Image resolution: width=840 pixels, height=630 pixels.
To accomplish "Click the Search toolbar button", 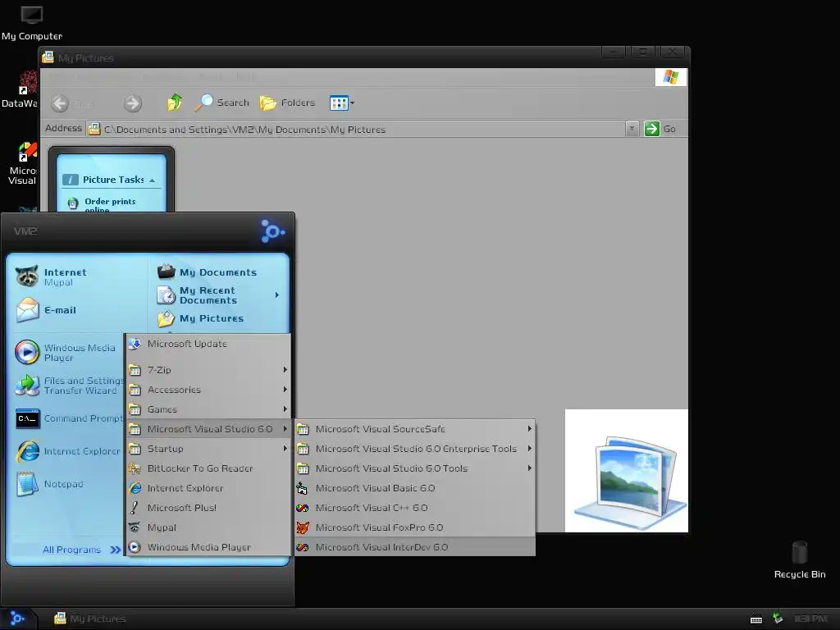I will [221, 103].
